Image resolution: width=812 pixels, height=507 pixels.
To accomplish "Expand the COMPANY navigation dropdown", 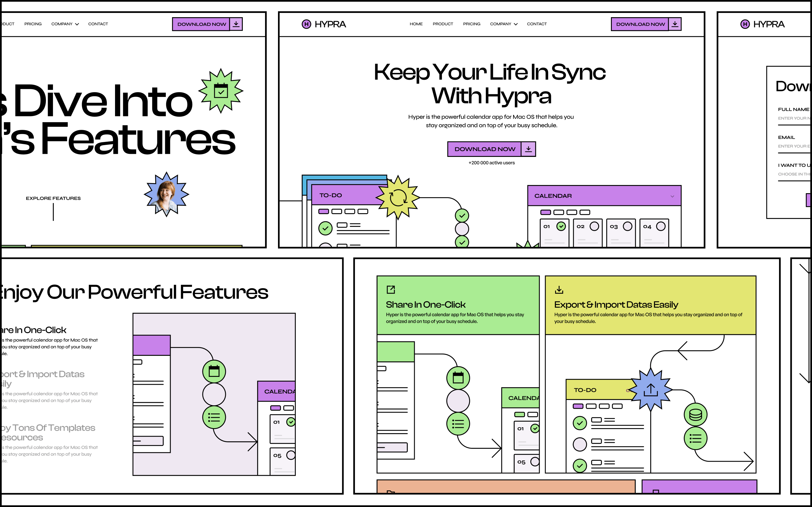I will (x=503, y=24).
